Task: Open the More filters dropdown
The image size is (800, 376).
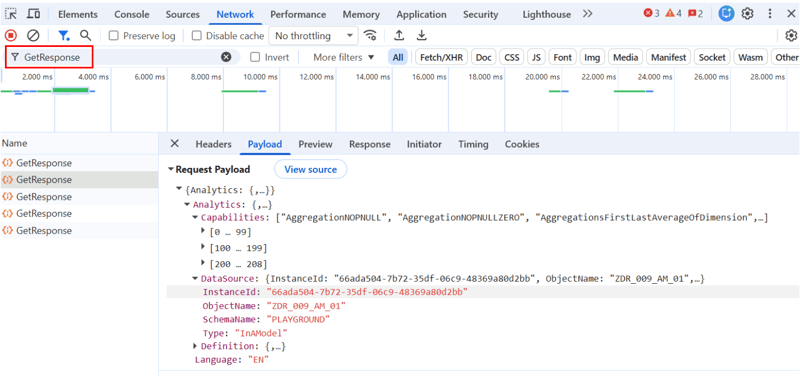Action: [x=344, y=57]
